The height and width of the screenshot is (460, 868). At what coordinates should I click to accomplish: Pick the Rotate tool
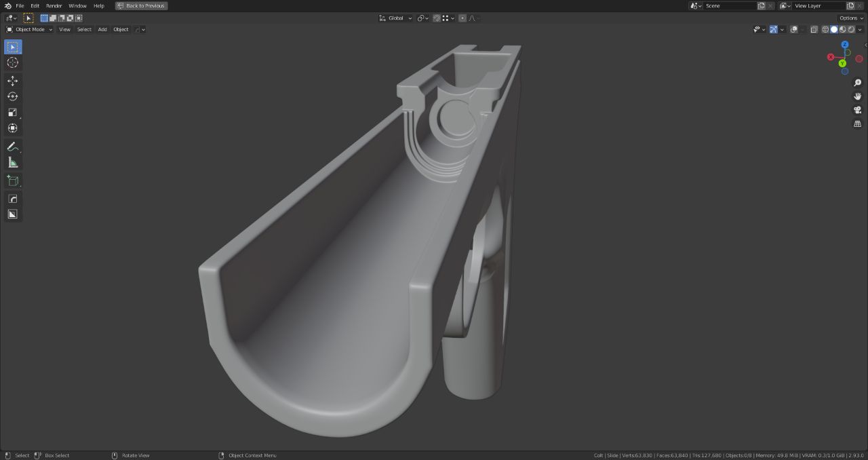coord(13,96)
